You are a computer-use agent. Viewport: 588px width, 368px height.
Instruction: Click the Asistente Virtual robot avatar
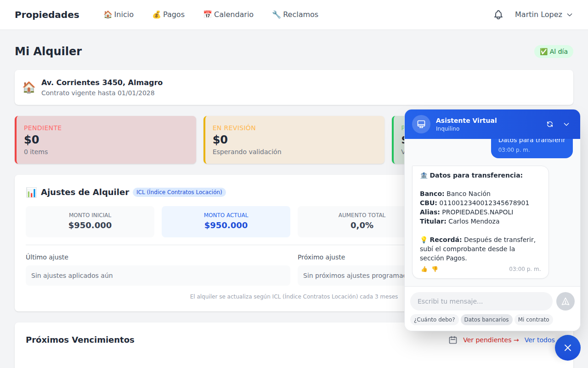[421, 124]
